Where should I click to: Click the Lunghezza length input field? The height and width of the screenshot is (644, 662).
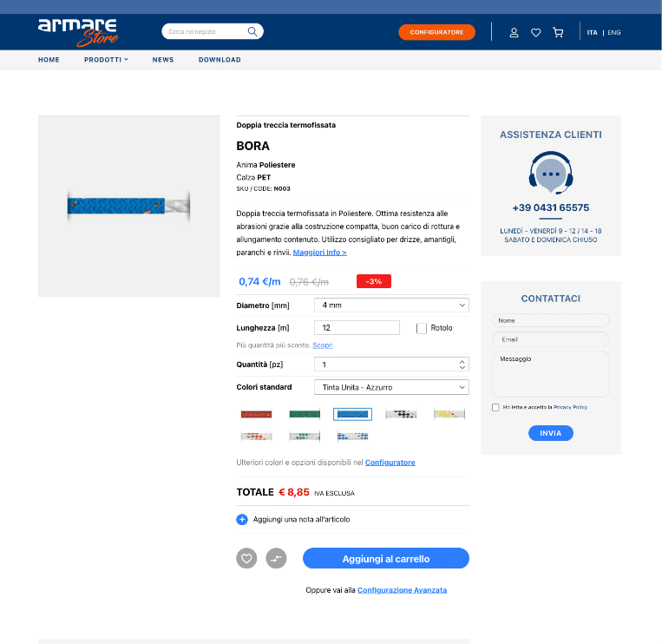(357, 328)
